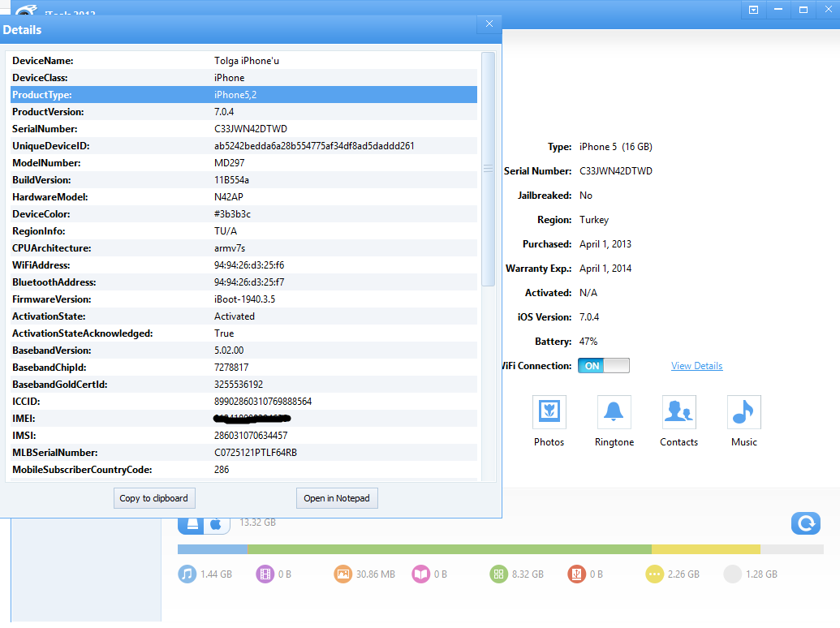The image size is (840, 628).
Task: Click the yellow segment of storage bar
Action: pyautogui.click(x=705, y=549)
